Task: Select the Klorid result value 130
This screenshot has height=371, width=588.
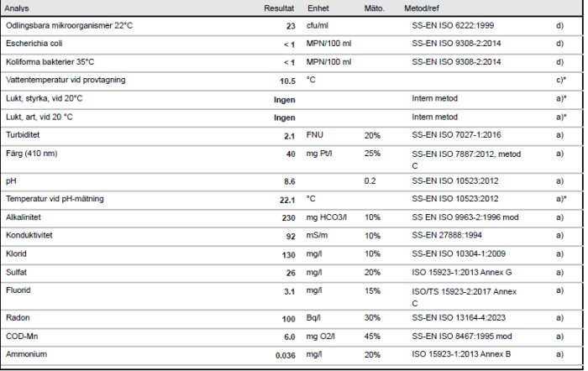Action: (287, 254)
